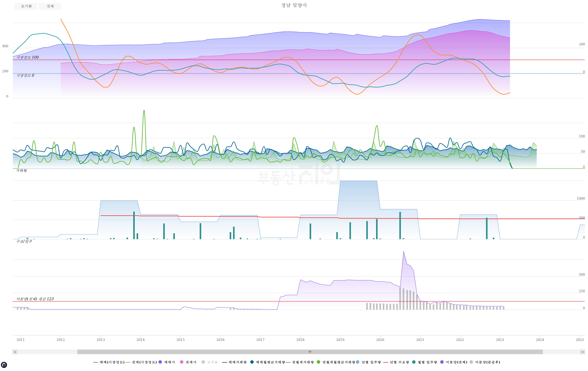Click the home logo icon bottom-left

coord(4,365)
